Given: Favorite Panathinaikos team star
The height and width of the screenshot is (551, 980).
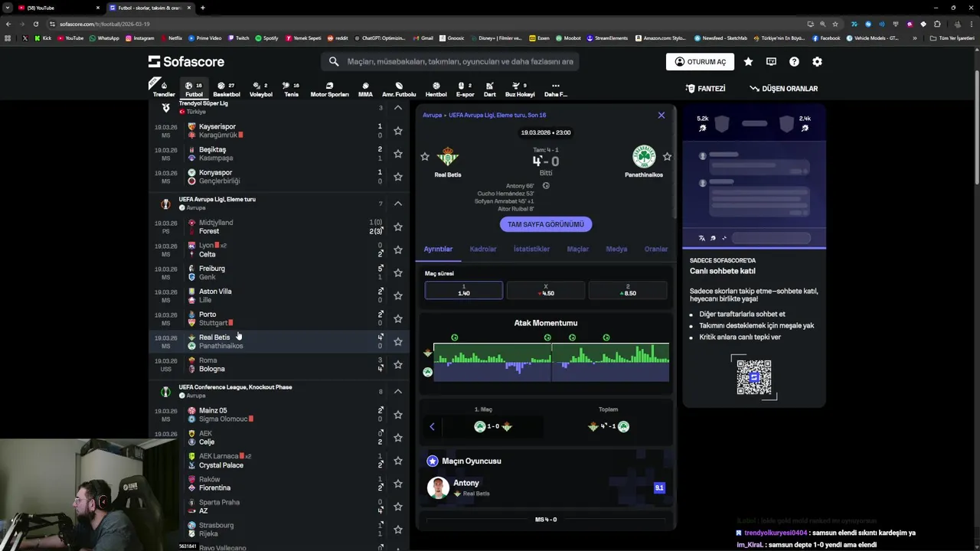Looking at the screenshot, I should 667,157.
